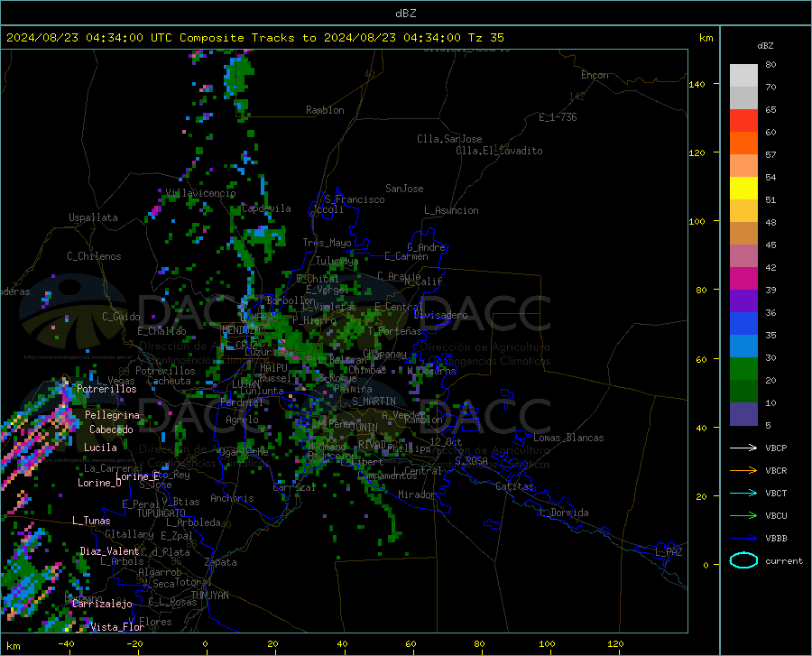Click the L_Asuncion map label

451,210
